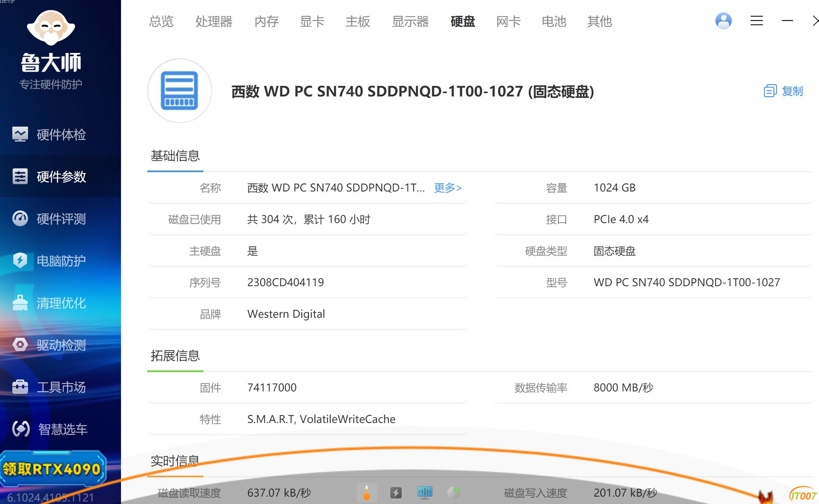Switch to the 网卡 tab
Viewport: 819px width, 504px height.
pyautogui.click(x=509, y=21)
